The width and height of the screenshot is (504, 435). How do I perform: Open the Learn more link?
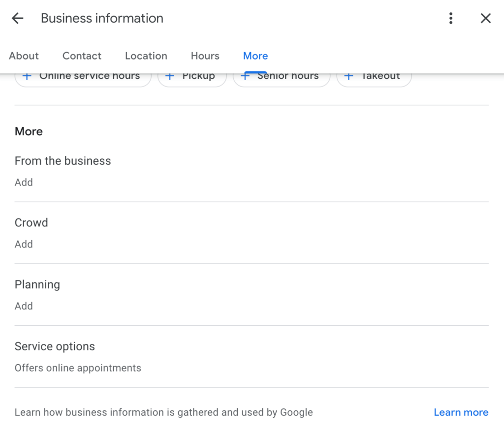pyautogui.click(x=461, y=412)
